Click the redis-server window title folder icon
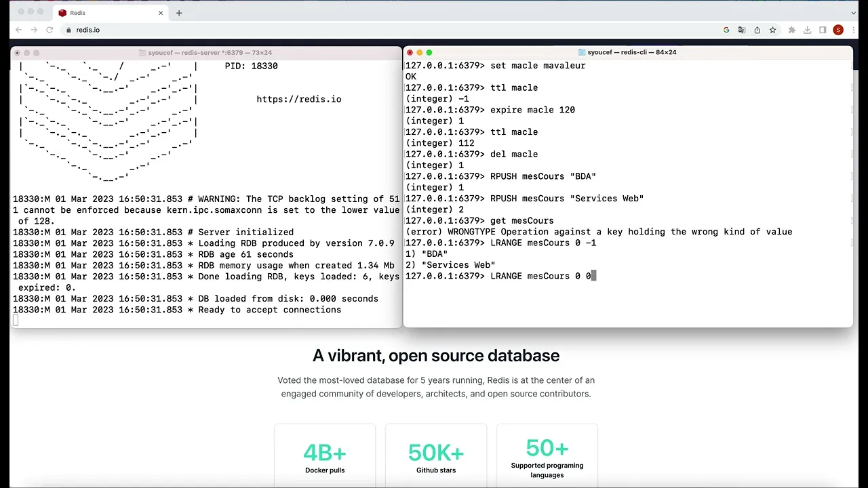 point(142,53)
